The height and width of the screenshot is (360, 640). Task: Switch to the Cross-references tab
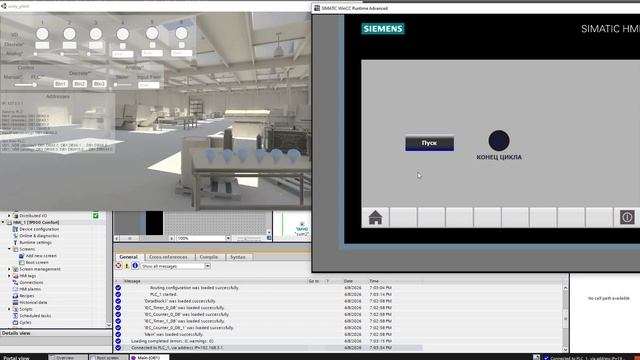click(168, 257)
